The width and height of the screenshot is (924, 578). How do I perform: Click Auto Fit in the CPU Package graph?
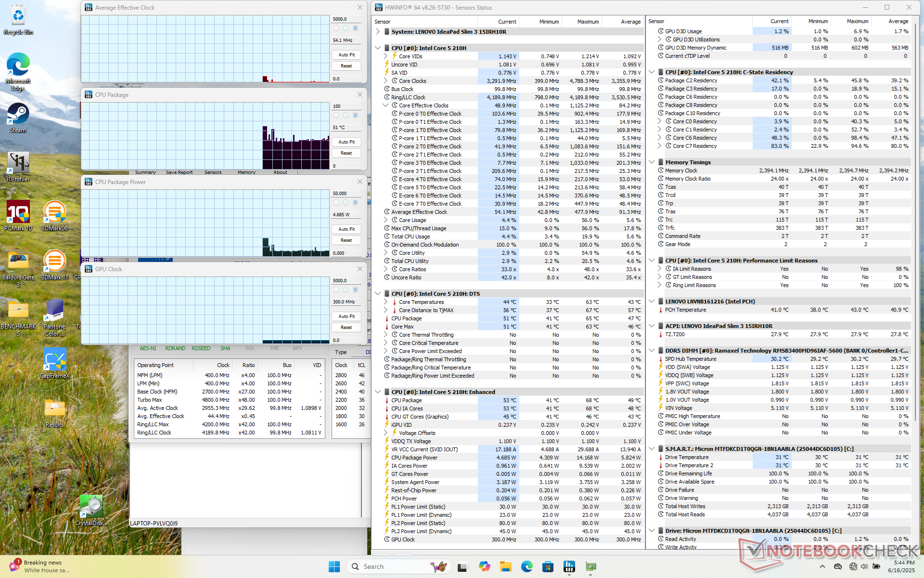pos(346,142)
